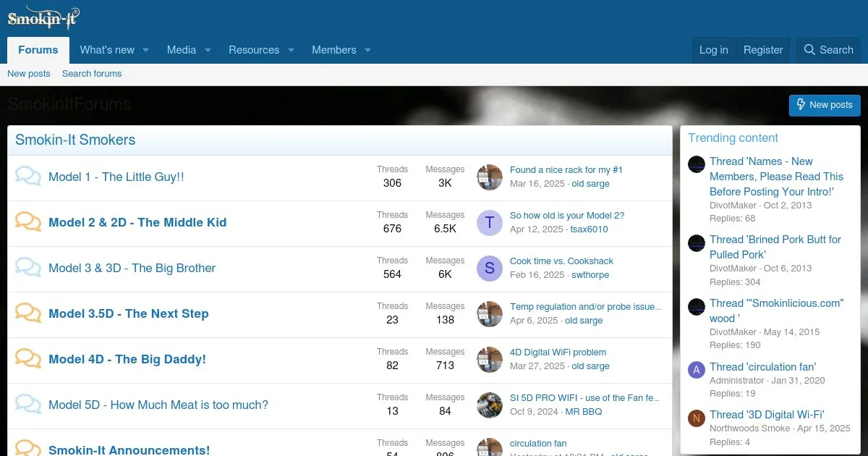Viewport: 868px width, 456px height.
Task: Expand the Media dropdown arrow
Action: (208, 50)
